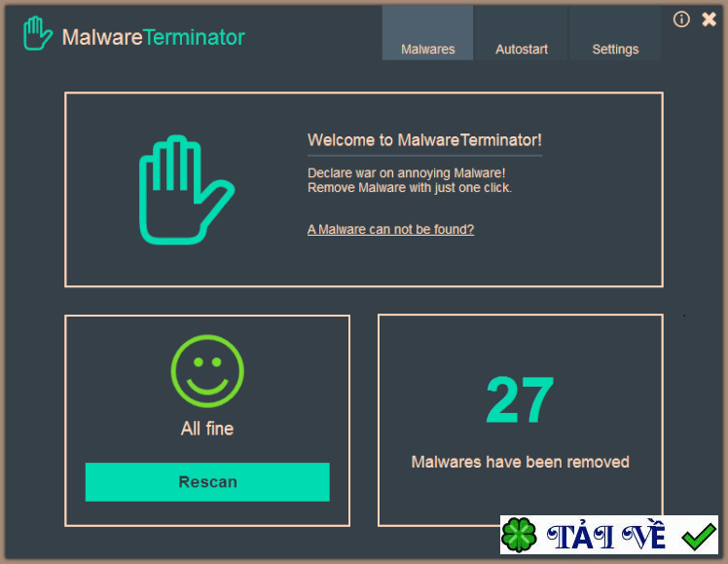The image size is (728, 564).
Task: Click the 'Declare war on annoying Malware!' text
Action: point(406,172)
